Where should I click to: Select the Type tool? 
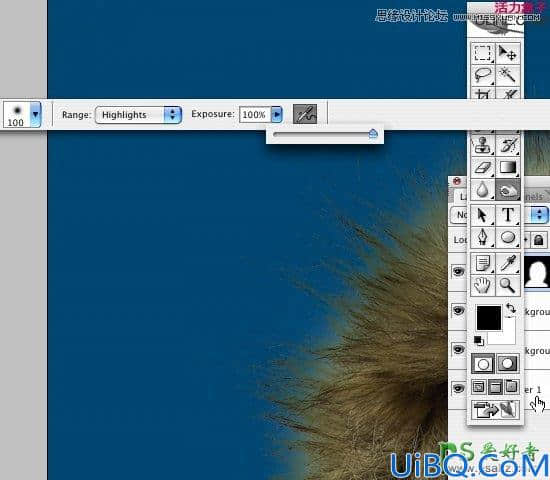(x=508, y=215)
